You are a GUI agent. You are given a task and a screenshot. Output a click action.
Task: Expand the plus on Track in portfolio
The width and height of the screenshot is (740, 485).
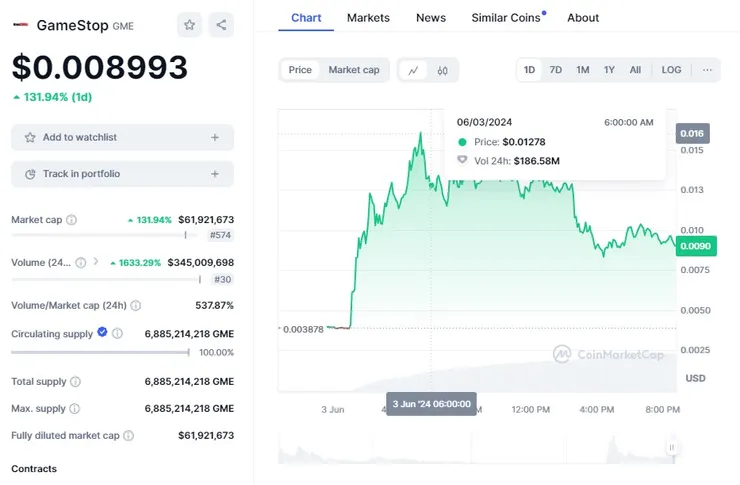point(215,174)
